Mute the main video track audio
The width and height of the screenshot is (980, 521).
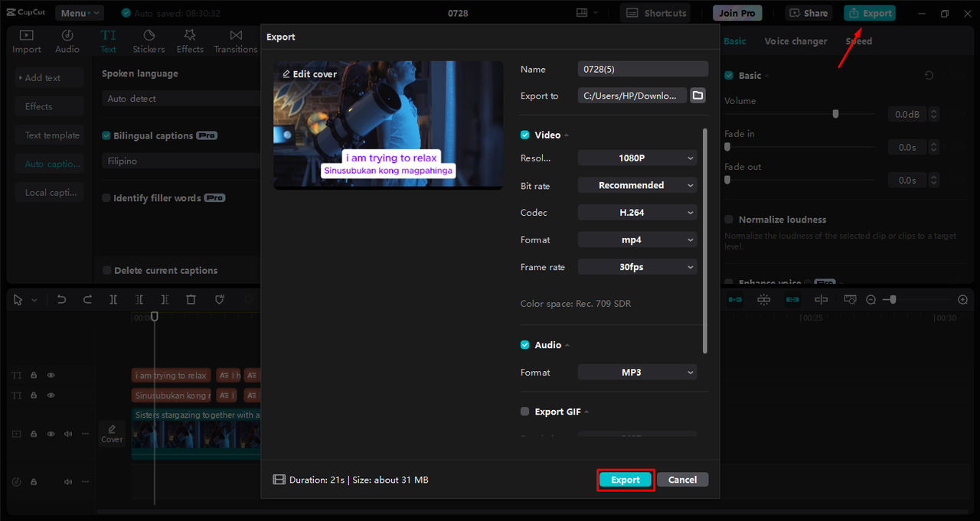68,434
